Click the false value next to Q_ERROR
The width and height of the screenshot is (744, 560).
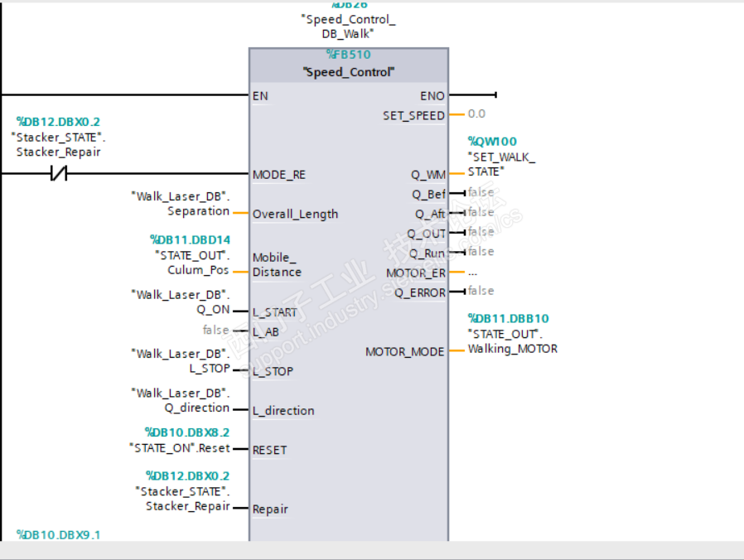pos(481,291)
